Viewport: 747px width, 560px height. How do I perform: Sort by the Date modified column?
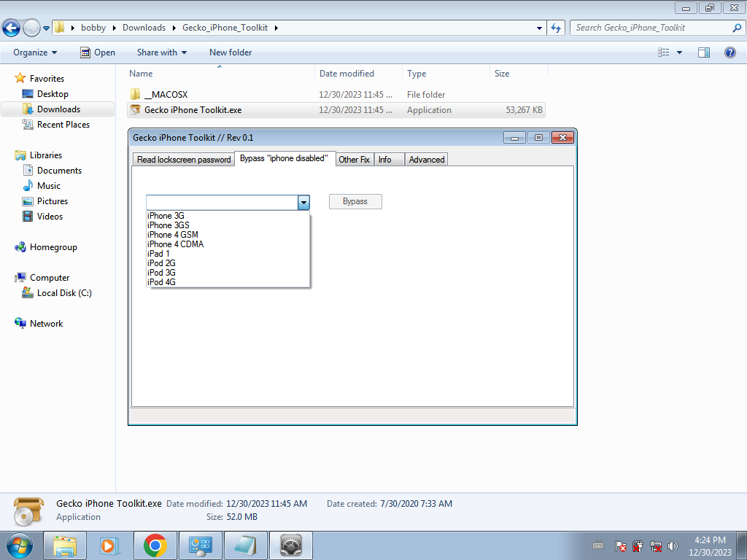[358, 74]
